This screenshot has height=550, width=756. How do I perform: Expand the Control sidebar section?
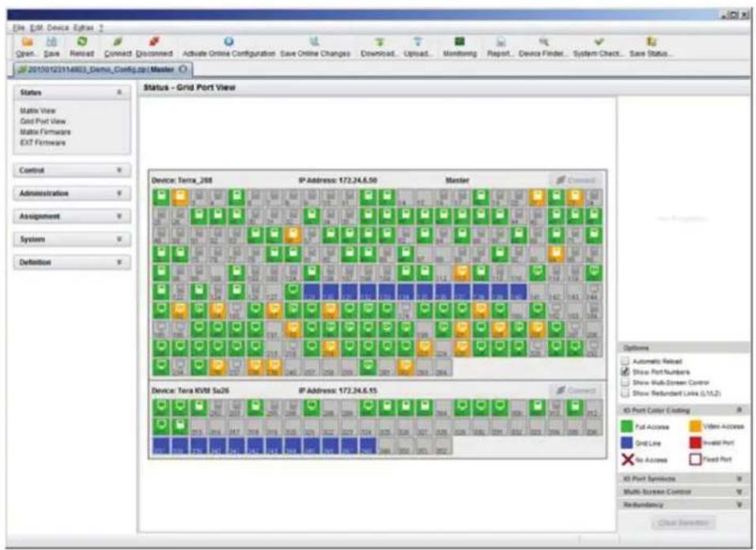[x=119, y=170]
